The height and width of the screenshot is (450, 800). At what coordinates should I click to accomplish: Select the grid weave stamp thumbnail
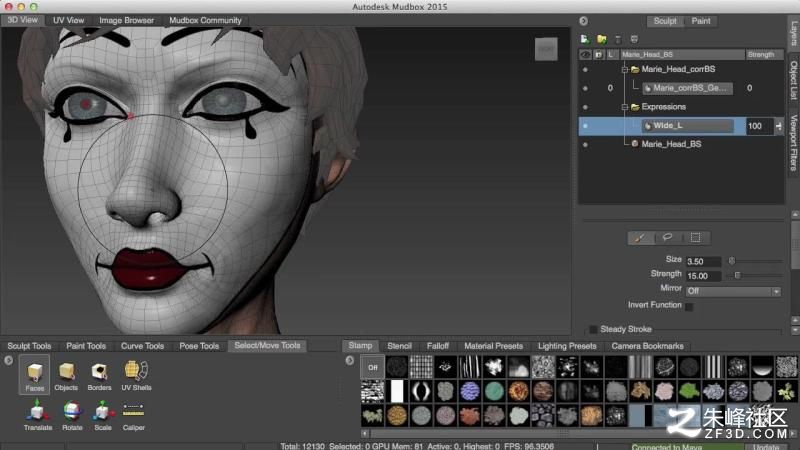click(421, 367)
